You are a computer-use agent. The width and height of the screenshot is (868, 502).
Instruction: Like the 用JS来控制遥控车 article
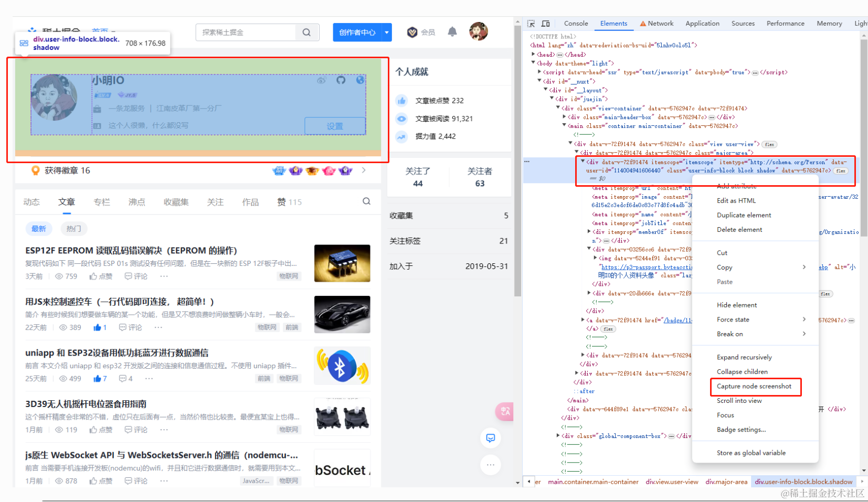pyautogui.click(x=100, y=327)
